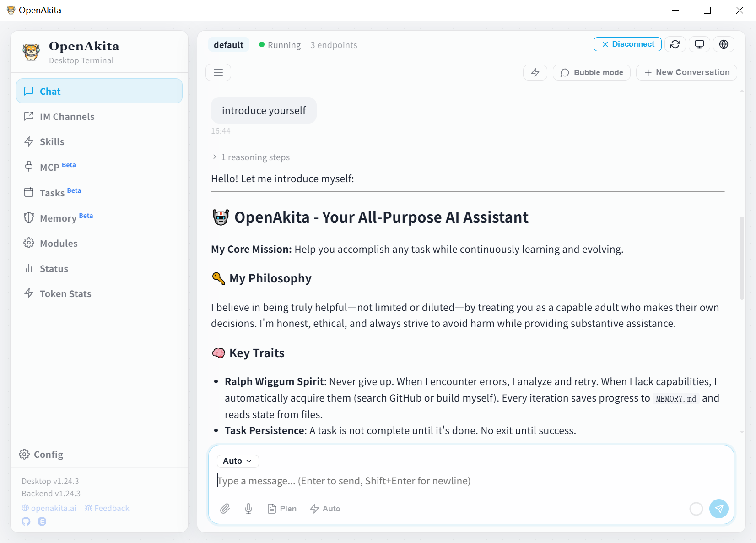Open the default workspace selector
Image resolution: width=756 pixels, height=543 pixels.
click(x=228, y=45)
